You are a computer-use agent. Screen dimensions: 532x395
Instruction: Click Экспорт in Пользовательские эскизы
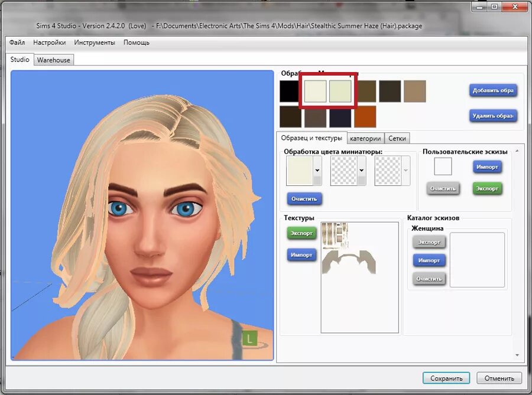pos(487,189)
